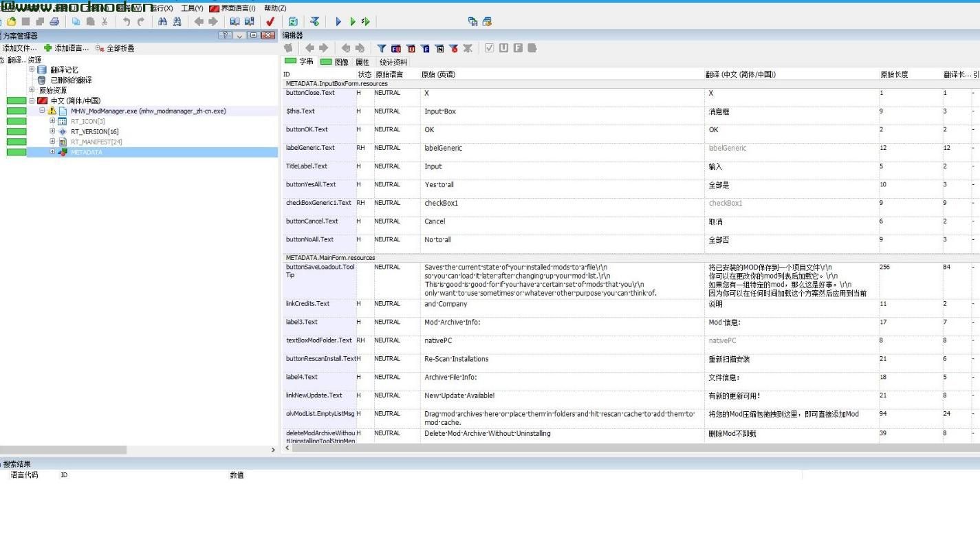
Task: Click the undo arrow icon
Action: pos(126,21)
